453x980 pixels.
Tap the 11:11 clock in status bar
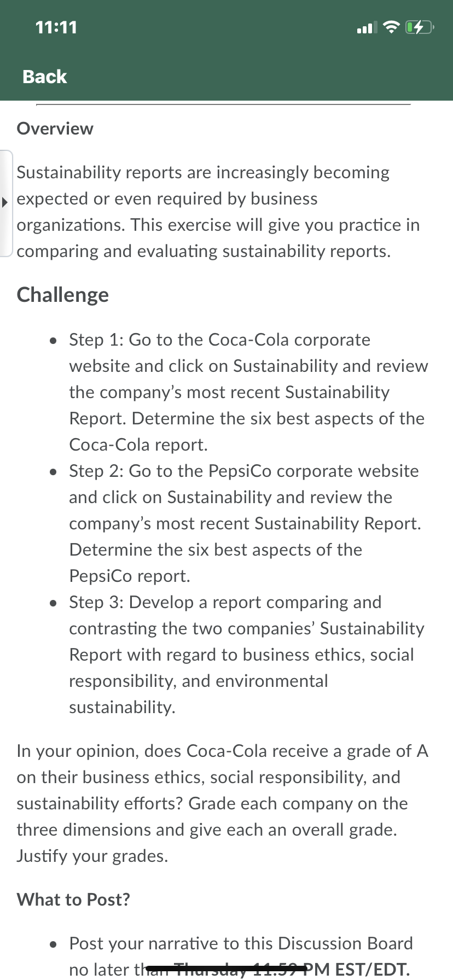[x=56, y=27]
